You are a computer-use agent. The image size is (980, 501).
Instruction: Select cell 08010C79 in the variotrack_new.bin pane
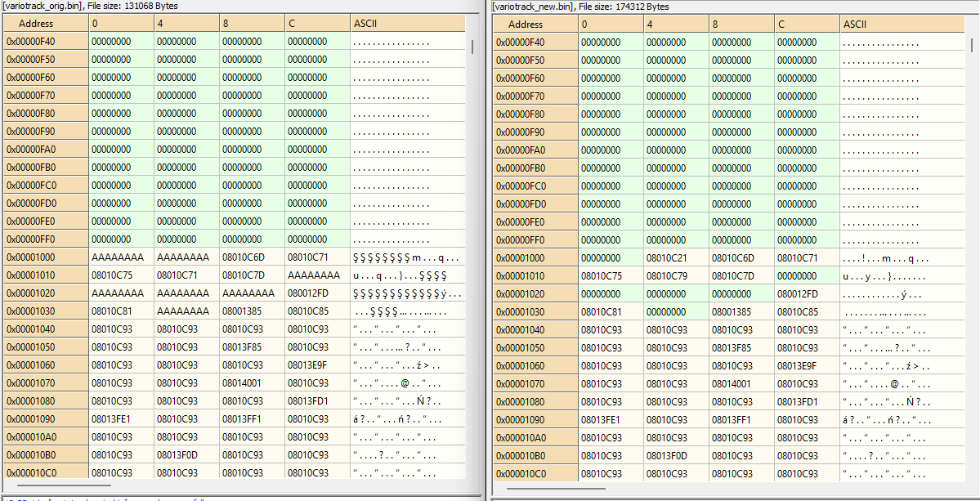pyautogui.click(x=666, y=275)
